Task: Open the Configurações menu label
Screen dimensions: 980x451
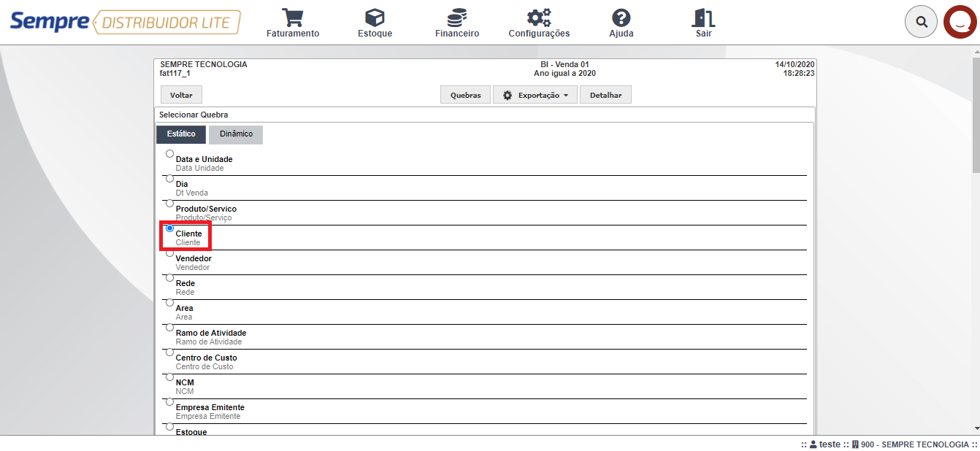Action: click(539, 34)
